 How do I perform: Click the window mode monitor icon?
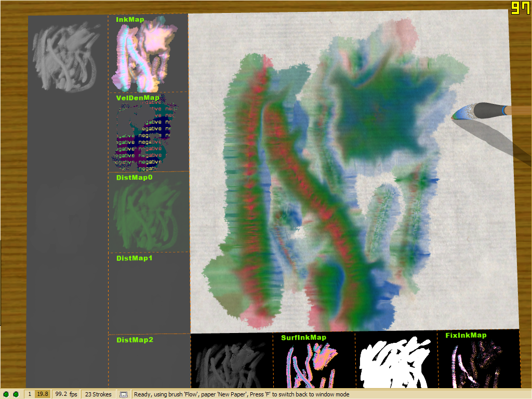(x=124, y=394)
